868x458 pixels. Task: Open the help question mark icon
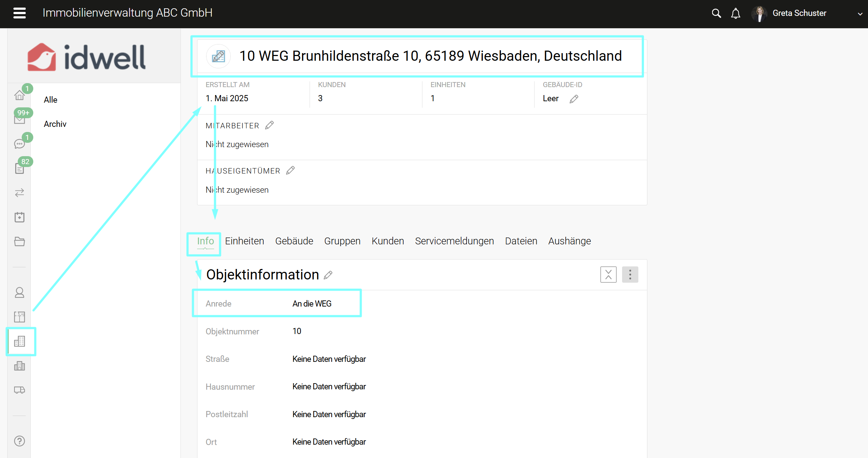20,441
